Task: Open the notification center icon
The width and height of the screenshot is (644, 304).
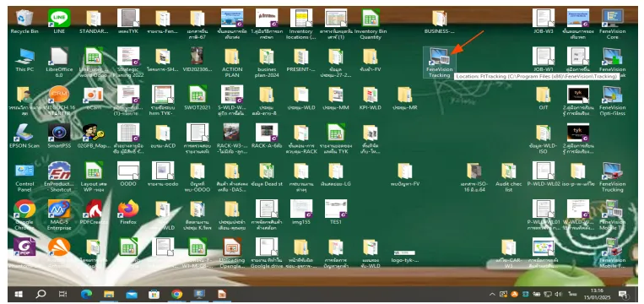Action: pyautogui.click(x=623, y=294)
